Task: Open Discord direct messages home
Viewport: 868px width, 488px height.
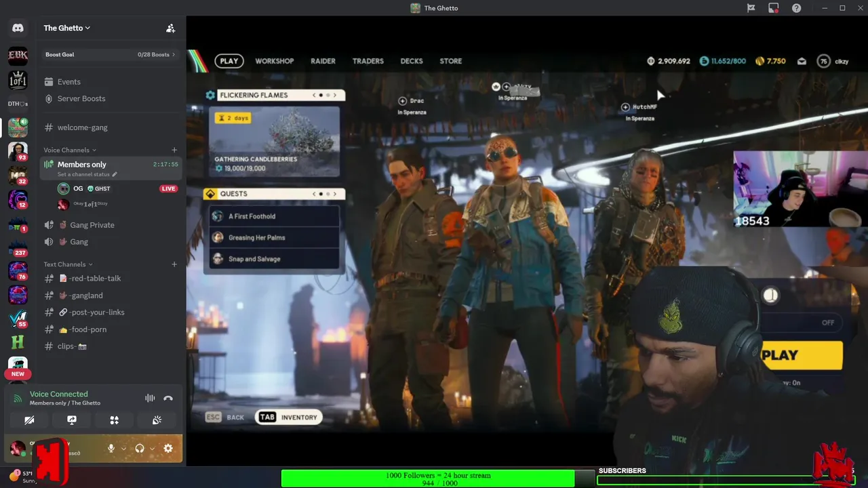Action: pos(18,28)
